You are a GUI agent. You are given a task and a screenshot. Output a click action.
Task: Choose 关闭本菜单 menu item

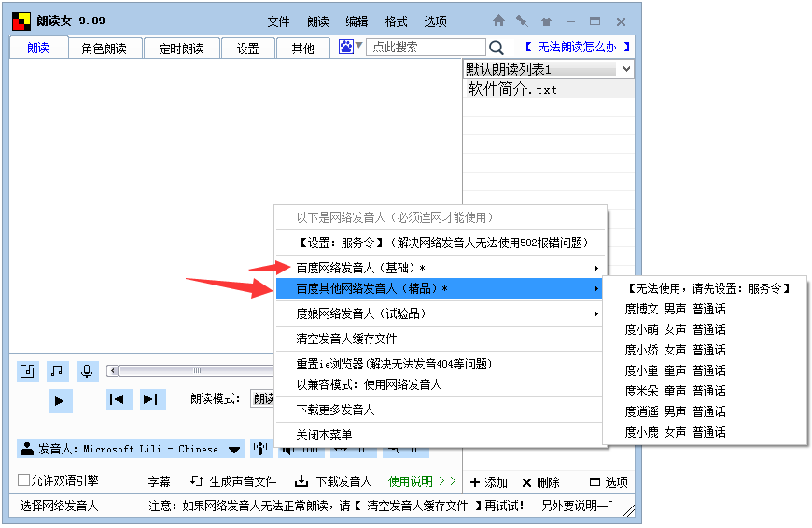click(441, 435)
